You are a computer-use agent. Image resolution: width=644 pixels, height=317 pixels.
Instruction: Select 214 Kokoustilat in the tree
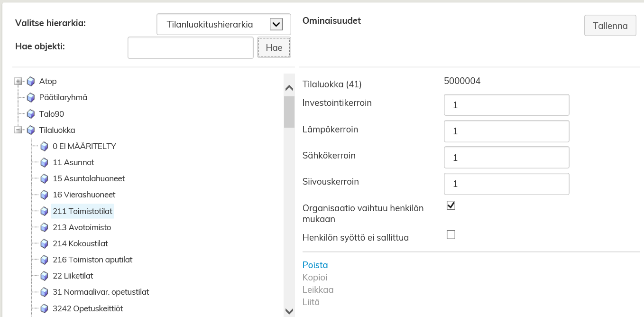[80, 243]
